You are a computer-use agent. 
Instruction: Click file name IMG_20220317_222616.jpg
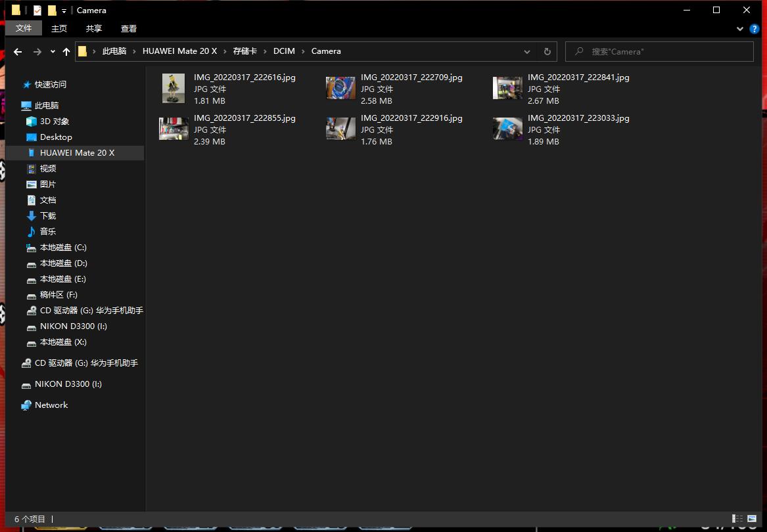244,78
